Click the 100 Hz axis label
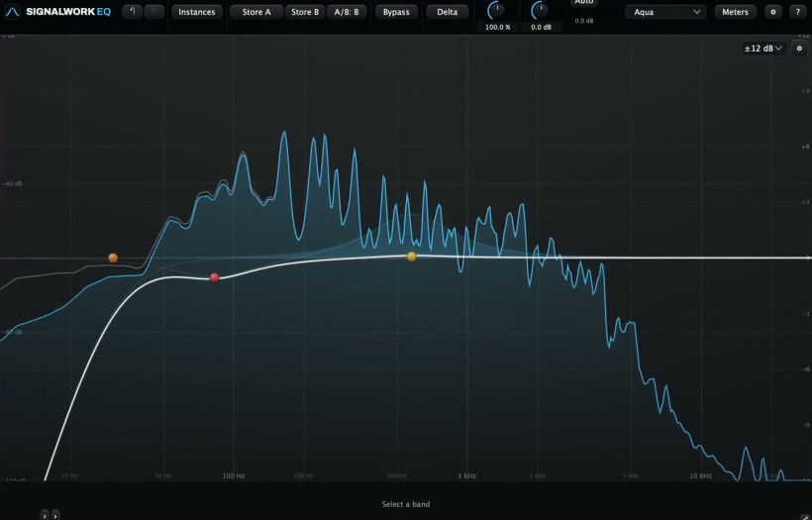Viewport: 812px width, 520px height. [x=234, y=475]
